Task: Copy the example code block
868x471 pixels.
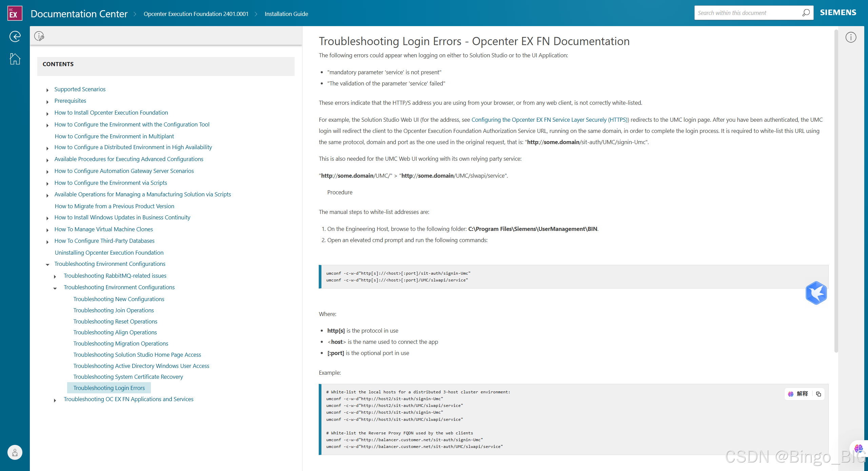Action: (x=818, y=394)
